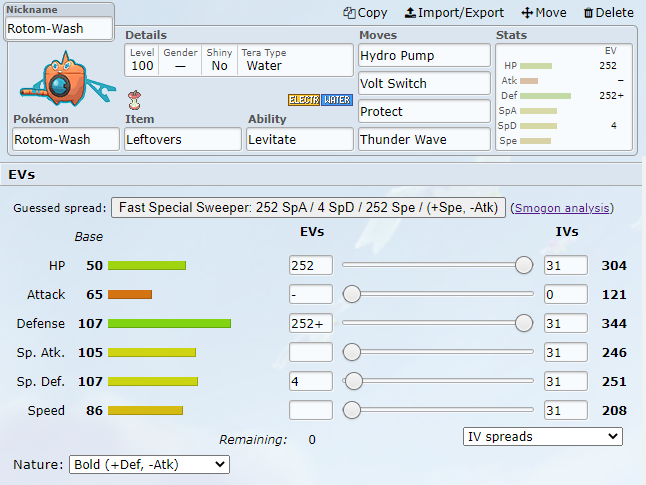646x485 pixels.
Task: Click the Water type badge
Action: (337, 100)
